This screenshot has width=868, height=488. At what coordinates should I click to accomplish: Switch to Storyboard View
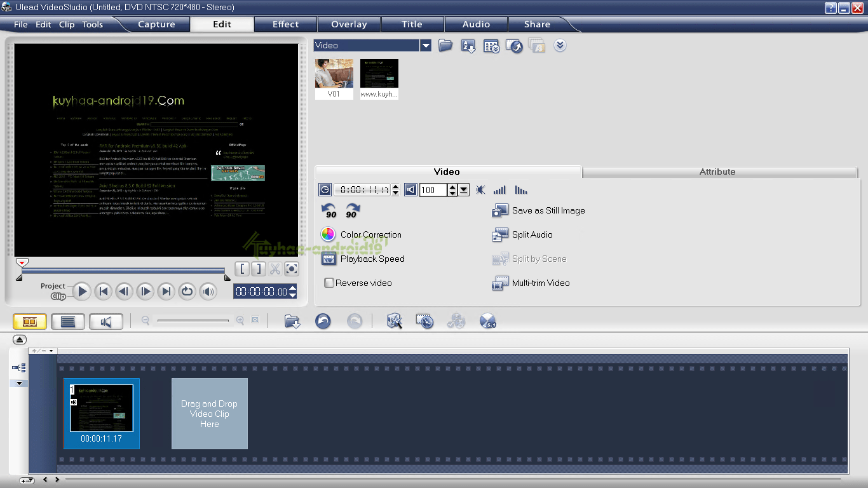[30, 322]
